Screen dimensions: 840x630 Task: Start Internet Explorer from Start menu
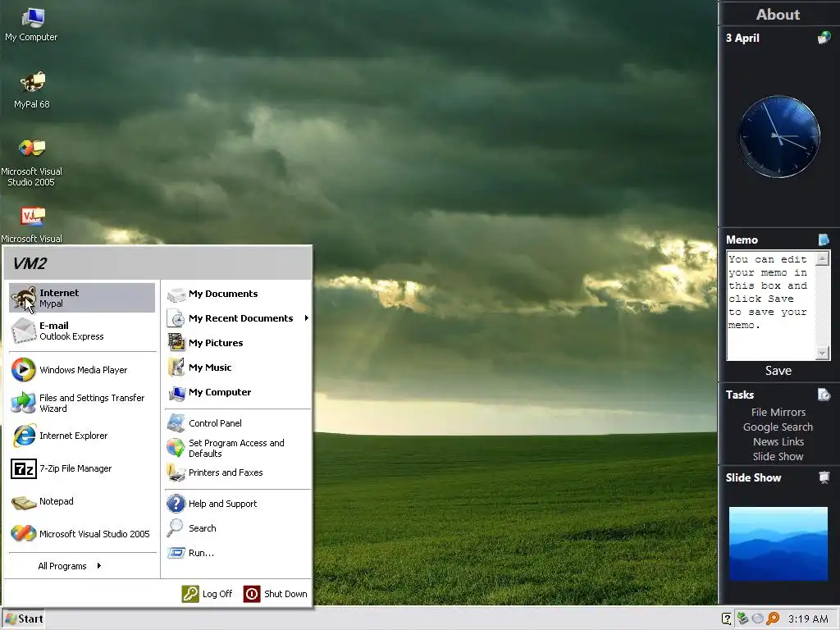82,436
